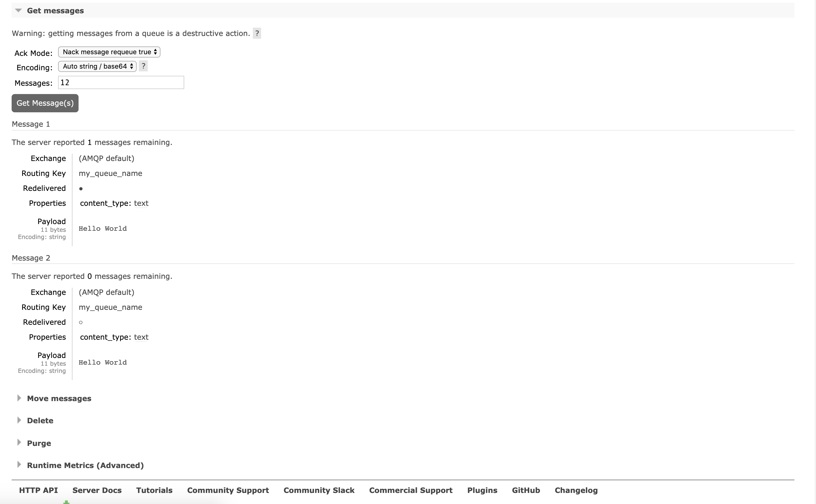The height and width of the screenshot is (504, 816).
Task: Select the Encoding dropdown
Action: click(96, 66)
